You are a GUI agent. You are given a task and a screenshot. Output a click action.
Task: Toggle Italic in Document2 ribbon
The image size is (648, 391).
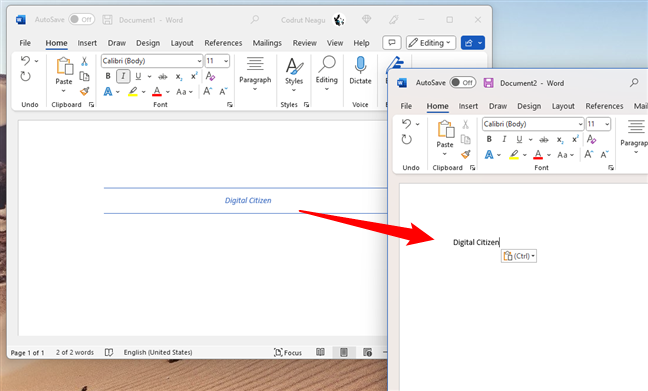[504, 139]
